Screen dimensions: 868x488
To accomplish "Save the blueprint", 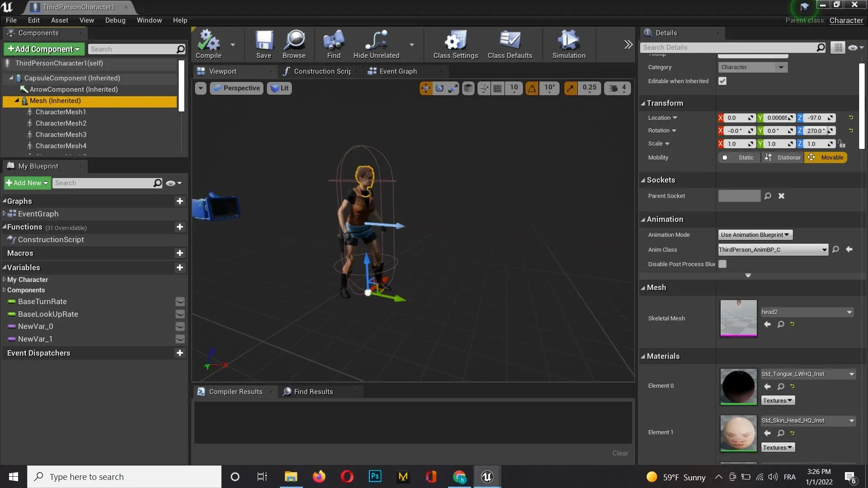I will pyautogui.click(x=264, y=43).
